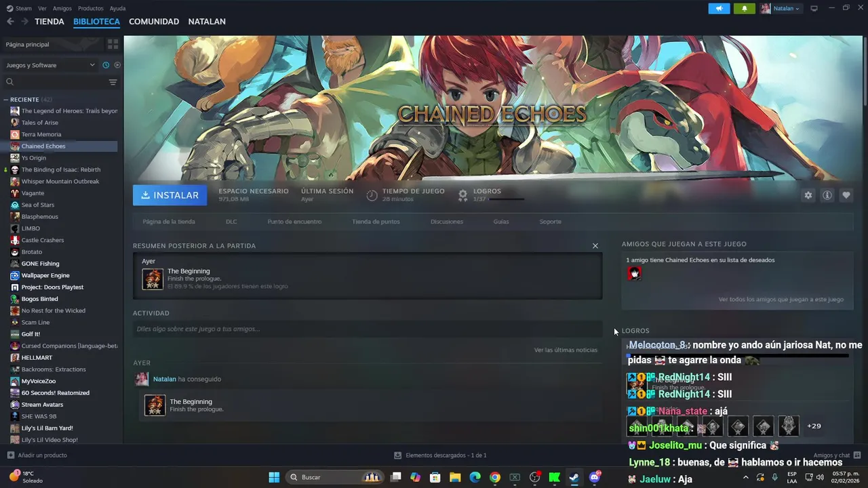The image size is (868, 488).
Task: Open the Soporte tab
Action: coord(550,222)
